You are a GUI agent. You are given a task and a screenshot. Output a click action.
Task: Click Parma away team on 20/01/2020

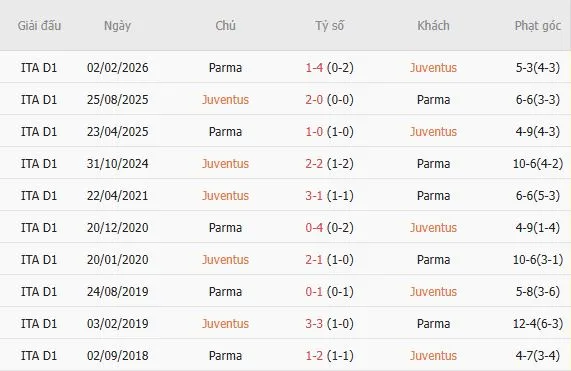pyautogui.click(x=433, y=260)
